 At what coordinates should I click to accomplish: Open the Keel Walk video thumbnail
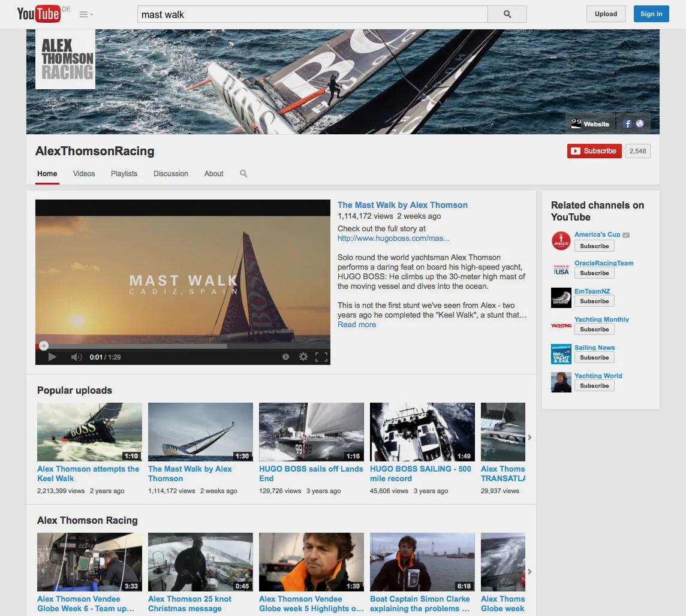click(x=90, y=432)
